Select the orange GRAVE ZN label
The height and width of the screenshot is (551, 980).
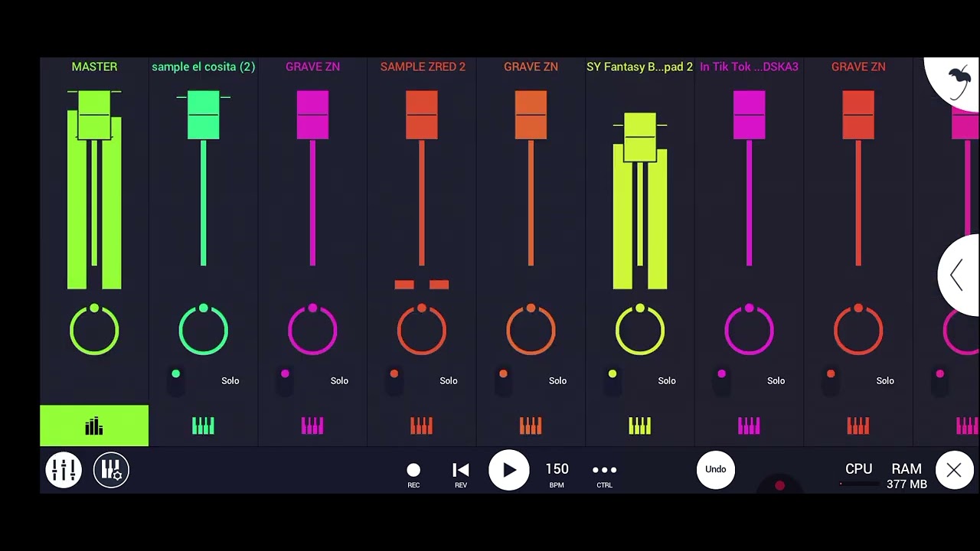click(x=531, y=67)
